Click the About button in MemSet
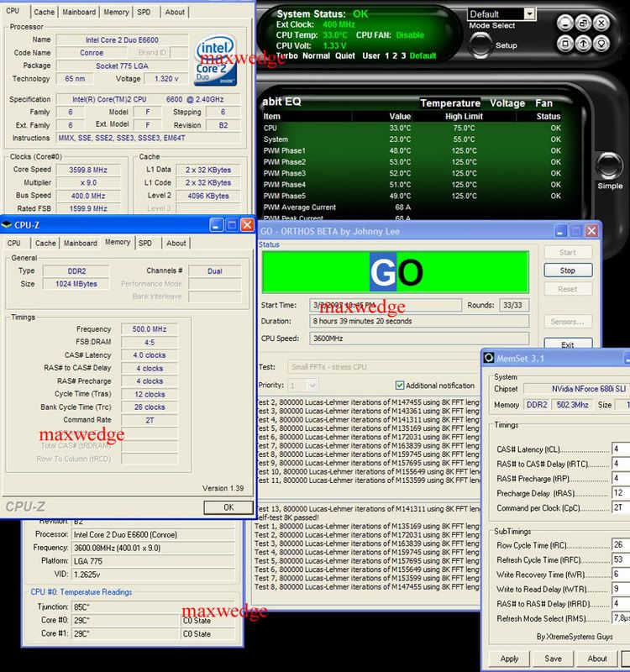630x672 pixels. point(596,659)
